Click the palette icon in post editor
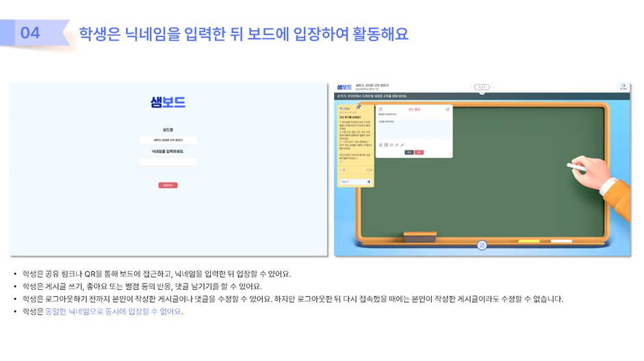The height and width of the screenshot is (361, 644). click(381, 109)
